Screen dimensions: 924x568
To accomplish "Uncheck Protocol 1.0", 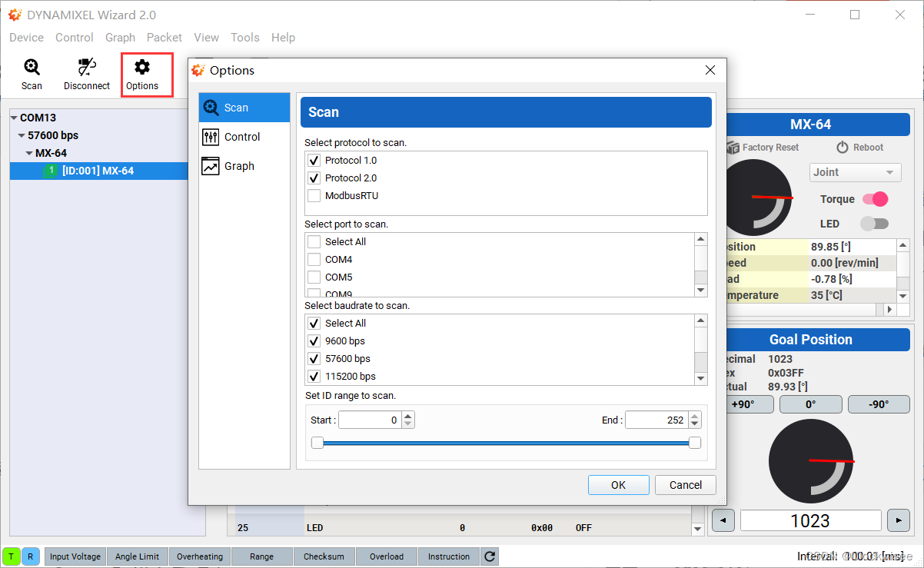I will tap(314, 161).
